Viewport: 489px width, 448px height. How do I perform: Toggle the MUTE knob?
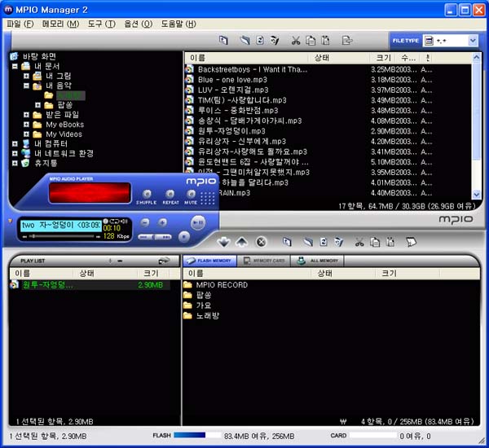(192, 194)
